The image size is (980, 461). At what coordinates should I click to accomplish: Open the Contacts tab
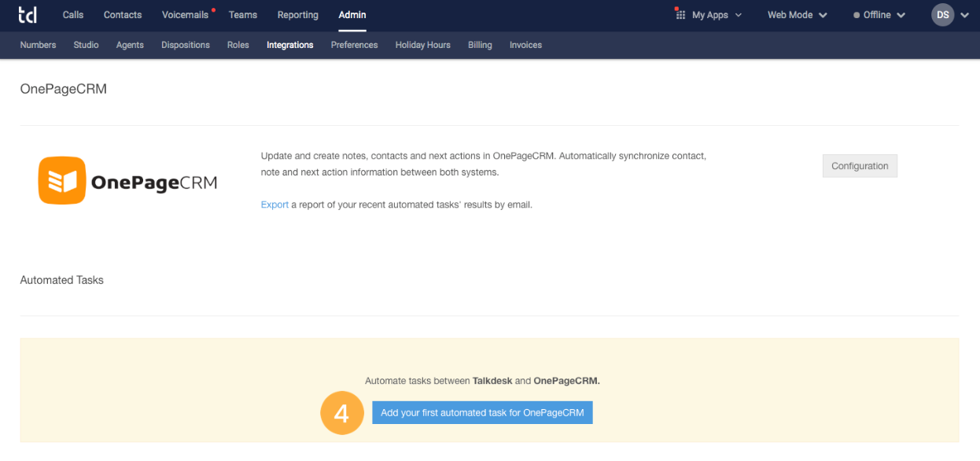pos(123,15)
